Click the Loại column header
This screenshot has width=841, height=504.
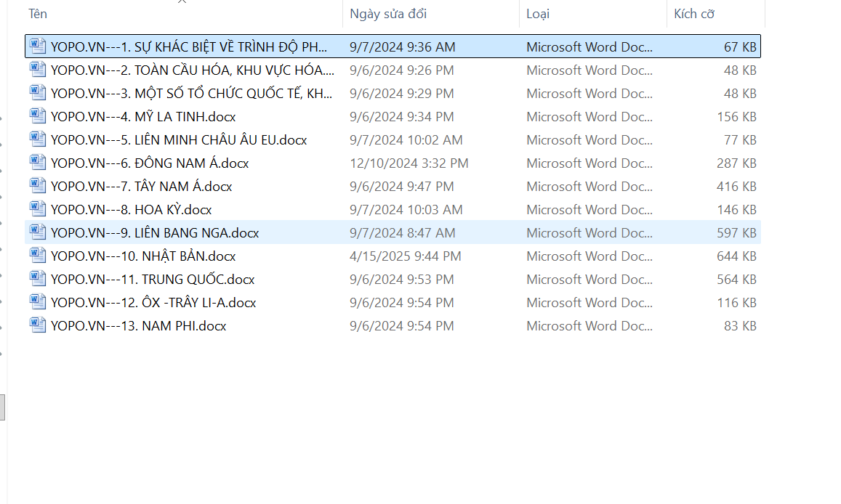[538, 14]
